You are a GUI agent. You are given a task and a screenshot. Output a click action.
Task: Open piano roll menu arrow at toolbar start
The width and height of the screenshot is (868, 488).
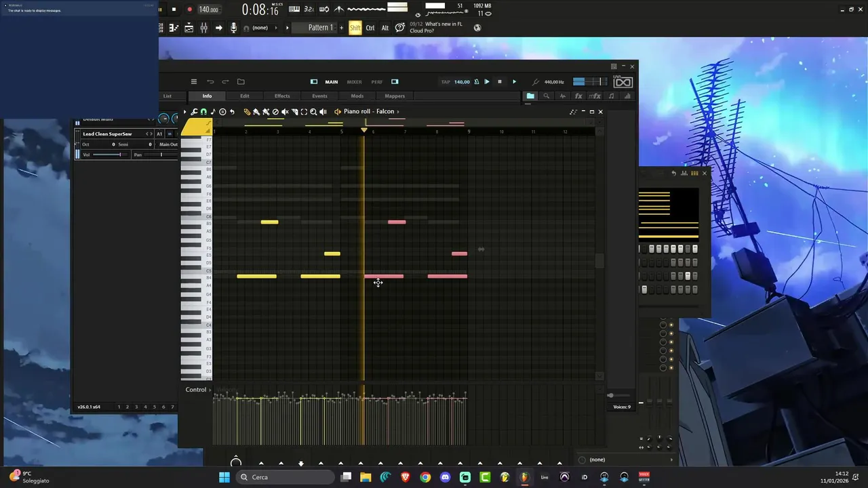[185, 112]
